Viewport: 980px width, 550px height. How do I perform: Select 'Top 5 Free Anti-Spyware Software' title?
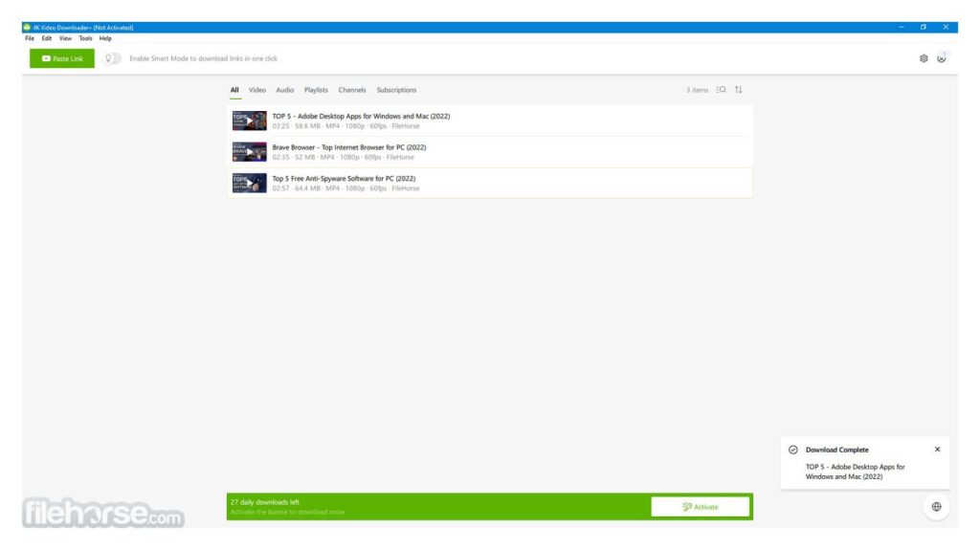344,179
